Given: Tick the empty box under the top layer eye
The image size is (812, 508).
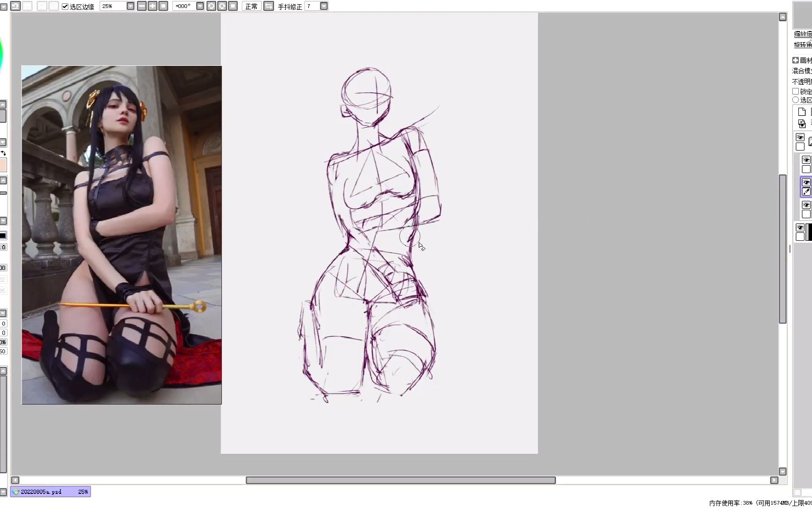Looking at the screenshot, I should click(800, 146).
